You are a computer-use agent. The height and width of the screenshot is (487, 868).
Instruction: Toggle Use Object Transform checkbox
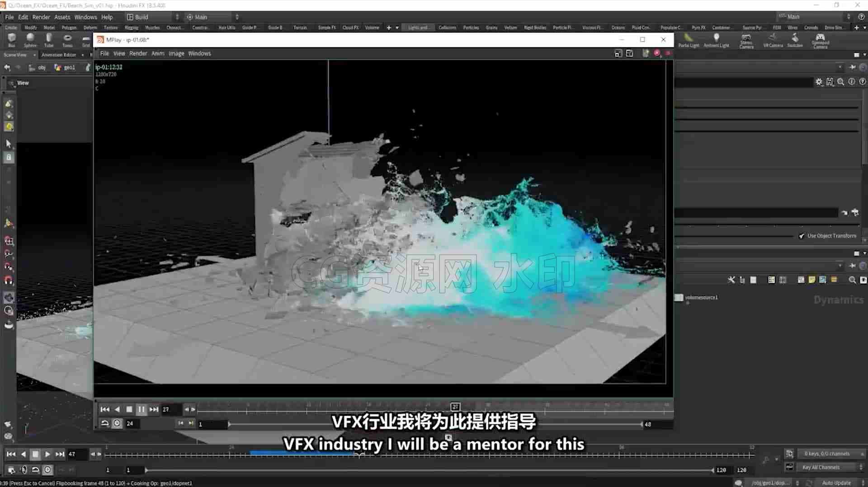[x=802, y=236]
